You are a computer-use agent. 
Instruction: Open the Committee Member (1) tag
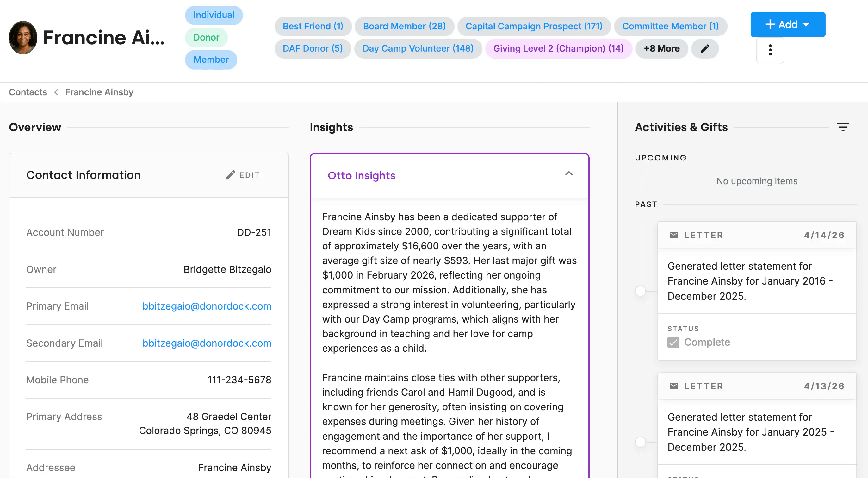coord(670,26)
